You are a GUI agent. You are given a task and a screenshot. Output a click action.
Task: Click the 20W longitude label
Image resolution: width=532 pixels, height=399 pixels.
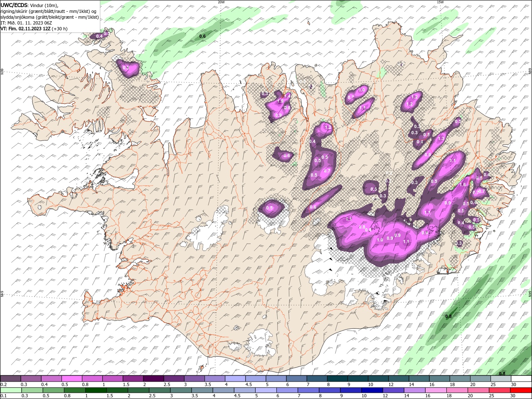click(x=221, y=2)
